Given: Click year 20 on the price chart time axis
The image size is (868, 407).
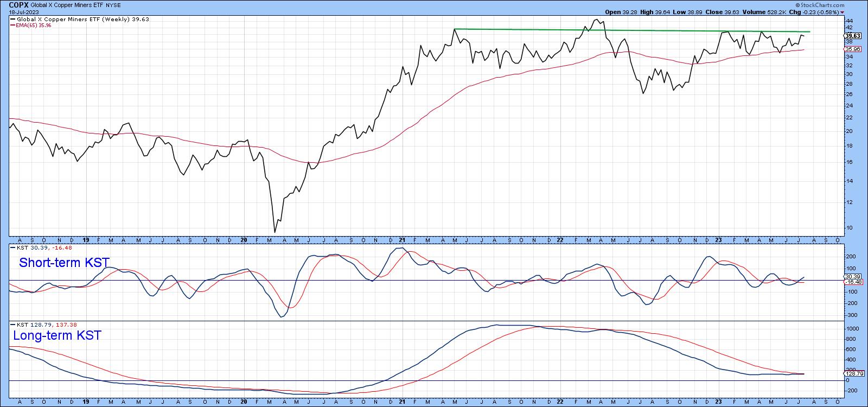Looking at the screenshot, I should click(244, 239).
